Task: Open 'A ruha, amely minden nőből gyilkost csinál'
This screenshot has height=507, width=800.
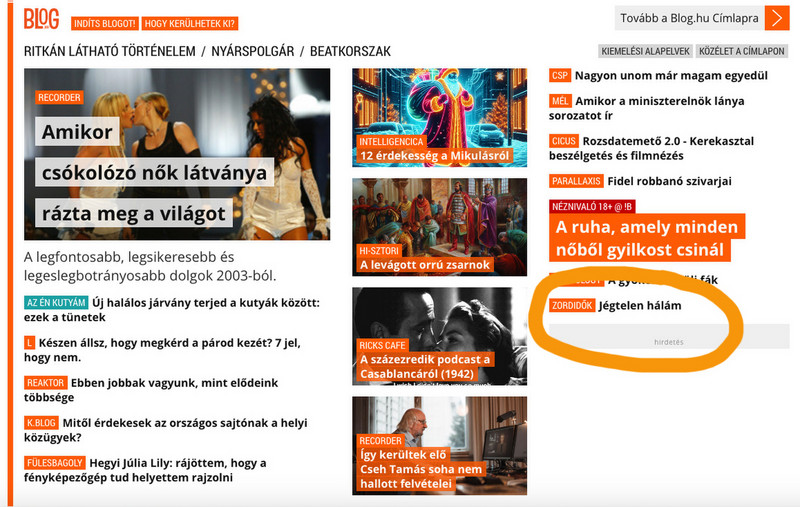Action: coord(647,238)
